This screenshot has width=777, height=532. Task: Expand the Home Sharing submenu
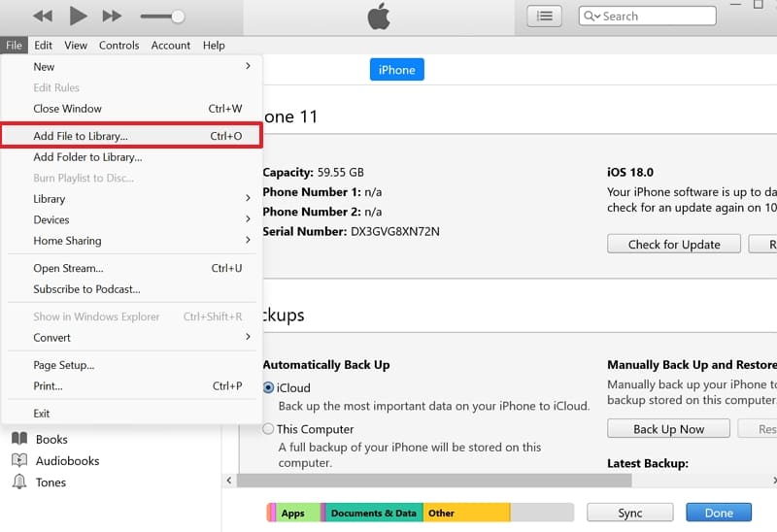[x=131, y=241]
